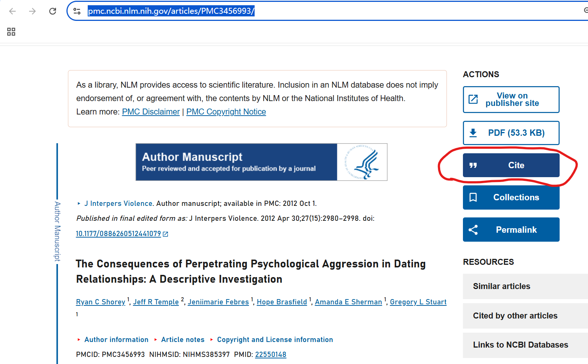Click the external link icon beside DOI
The image size is (588, 364).
pos(165,234)
